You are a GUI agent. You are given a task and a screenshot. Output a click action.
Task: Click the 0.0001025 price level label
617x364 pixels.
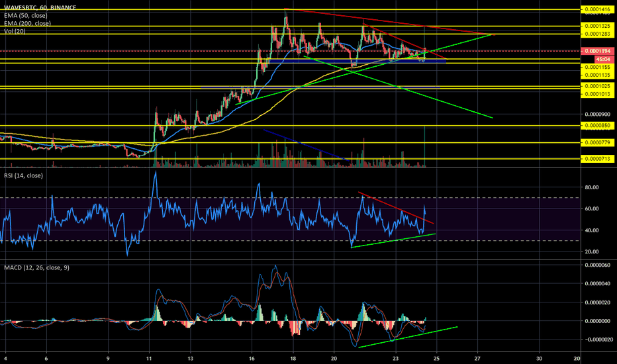597,86
